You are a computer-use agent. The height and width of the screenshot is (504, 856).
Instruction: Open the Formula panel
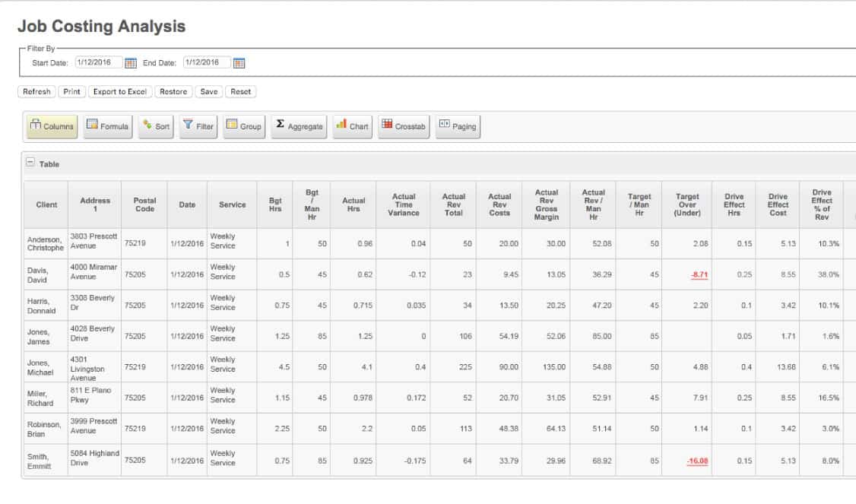coord(107,126)
